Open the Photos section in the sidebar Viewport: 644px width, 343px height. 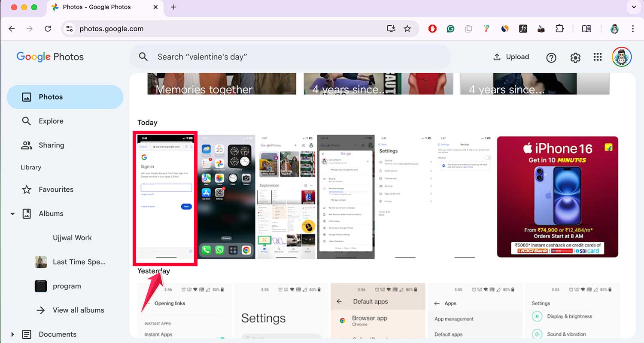[52, 97]
